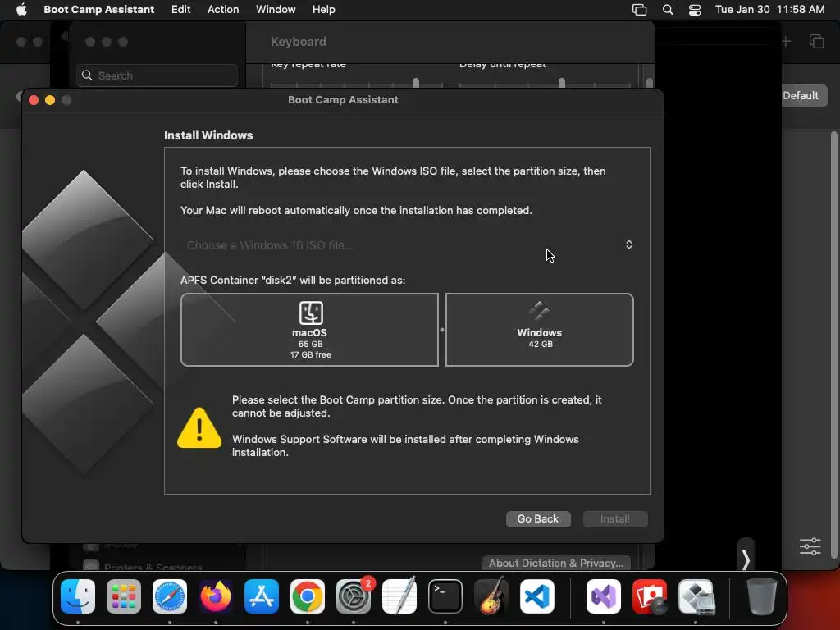Click Boot Camp Assistant dock icon
The width and height of the screenshot is (840, 630).
click(696, 596)
